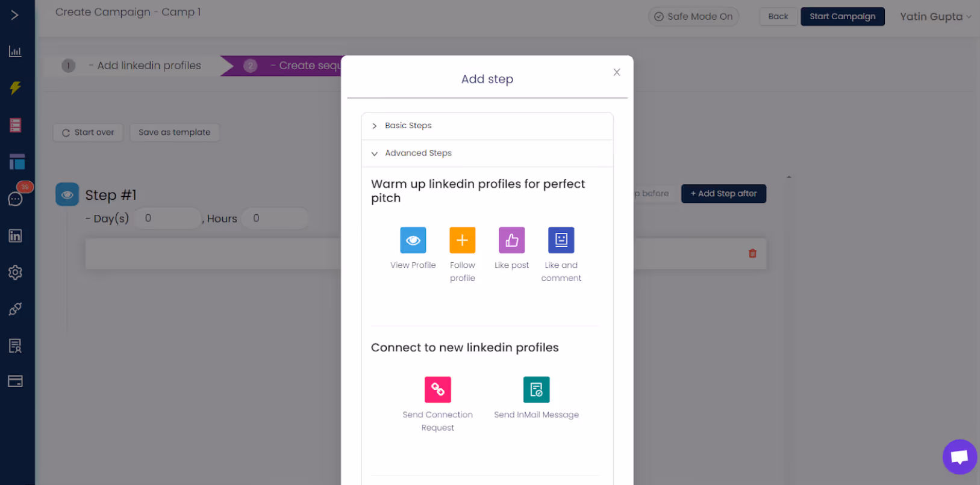Viewport: 980px width, 485px height.
Task: Open the lightning bolt sidebar icon
Action: [x=15, y=88]
